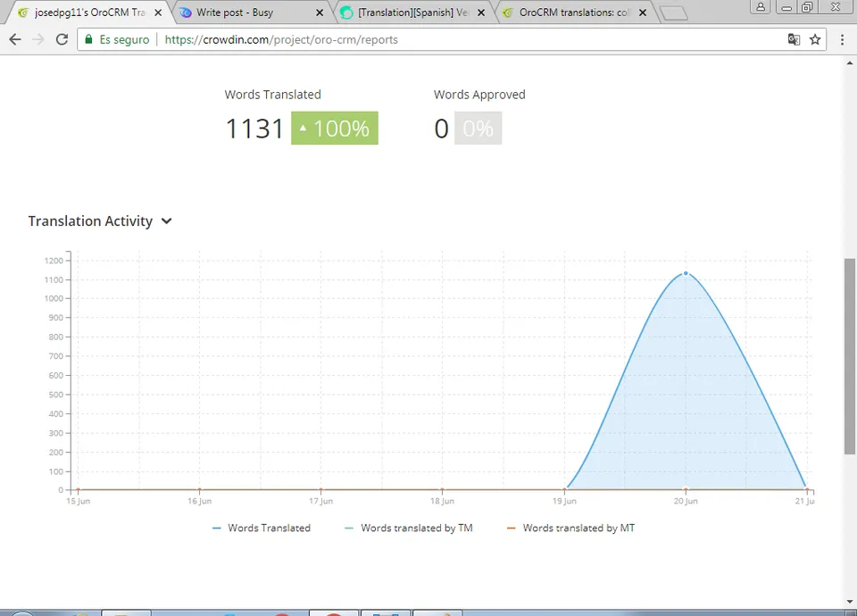Click the scrollbar up arrow
The width and height of the screenshot is (857, 616).
[x=849, y=62]
